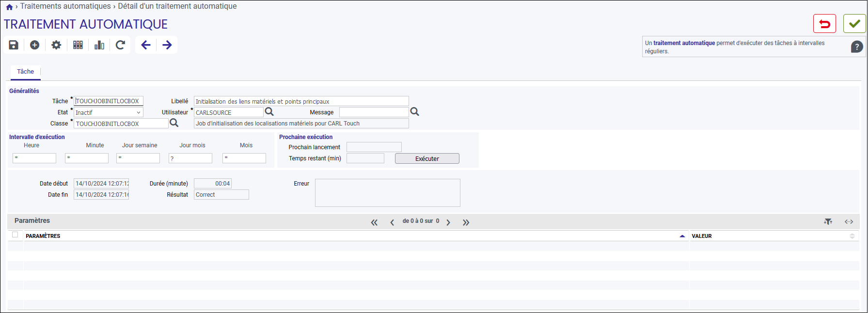Sort by the PARAMÈTRES column arrow
868x313 pixels.
[682, 236]
